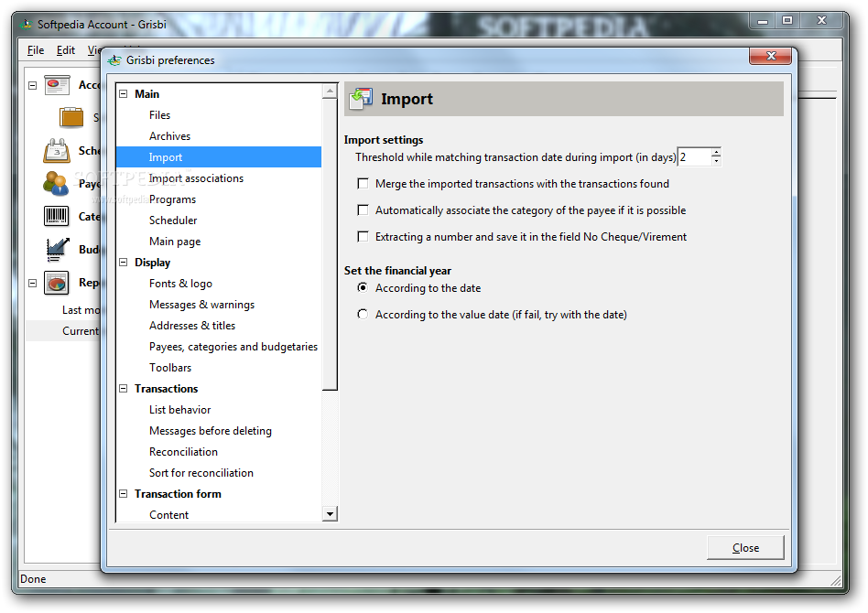Viewport: 868px width, 613px height.
Task: Select Import associations in tree
Action: click(197, 178)
